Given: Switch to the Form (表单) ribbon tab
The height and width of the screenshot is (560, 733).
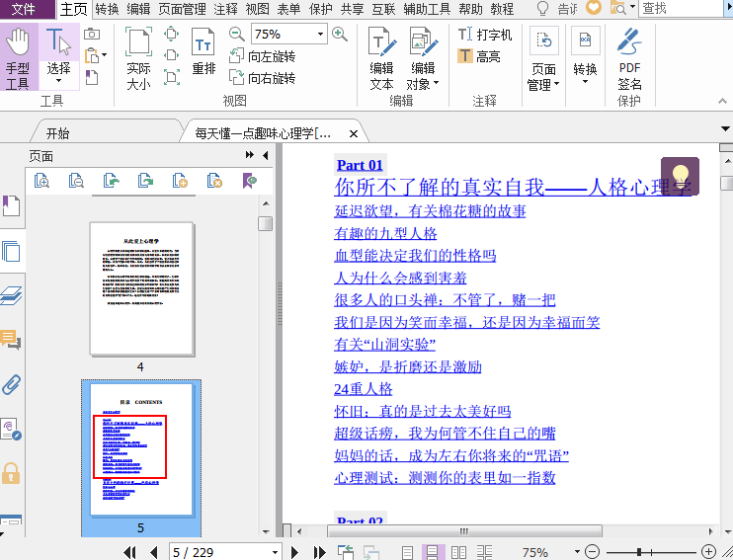Looking at the screenshot, I should (288, 9).
